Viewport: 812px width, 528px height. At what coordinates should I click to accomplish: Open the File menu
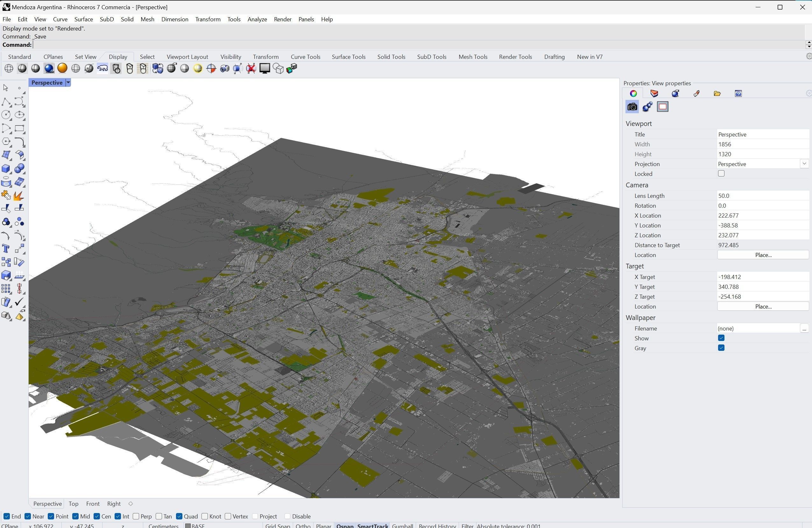pos(7,19)
